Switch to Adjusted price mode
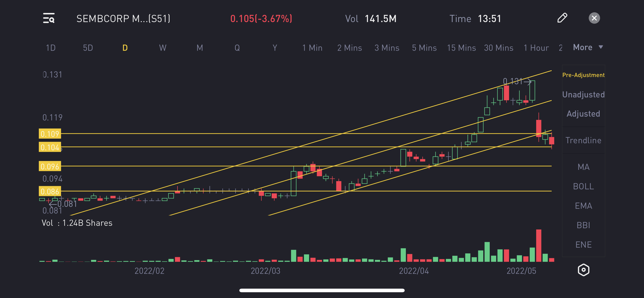Image resolution: width=644 pixels, height=298 pixels. point(583,114)
